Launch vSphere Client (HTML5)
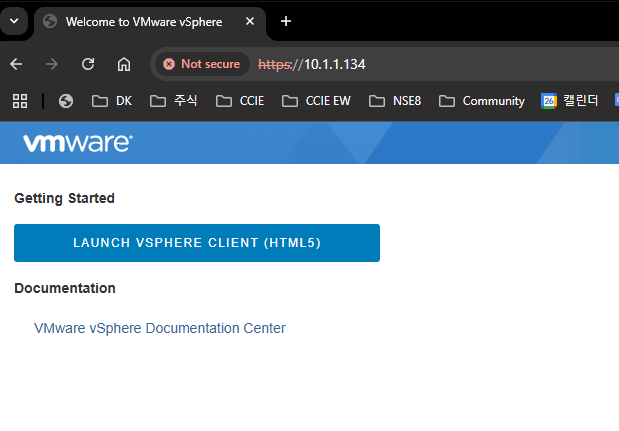Viewport: 619px width, 431px height. (197, 243)
